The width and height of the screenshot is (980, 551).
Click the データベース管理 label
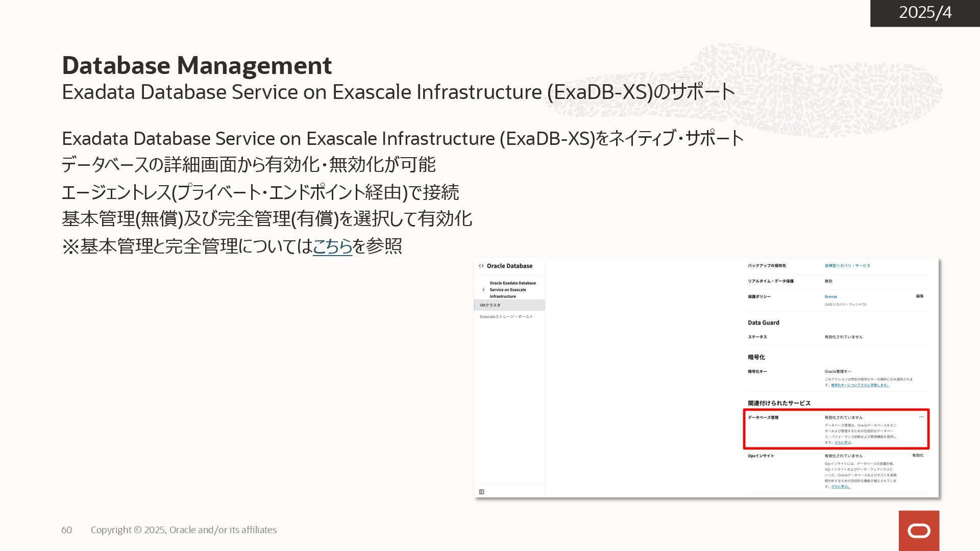click(x=763, y=417)
